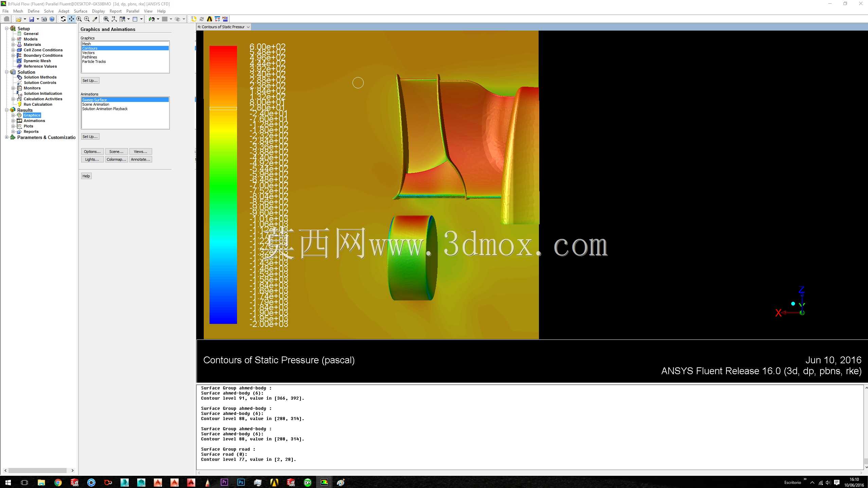
Task: Open the Solve menu
Action: click(x=49, y=11)
